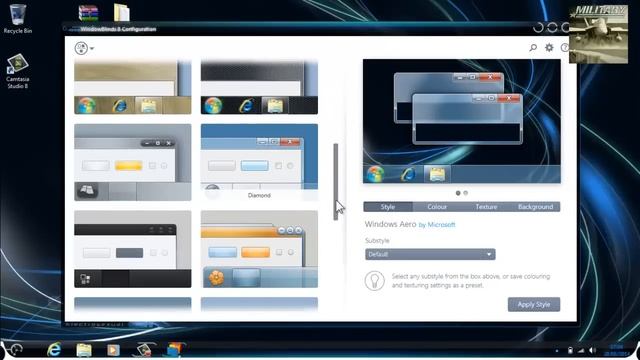
Task: Click the large Windows Aero preview image
Action: 462,121
